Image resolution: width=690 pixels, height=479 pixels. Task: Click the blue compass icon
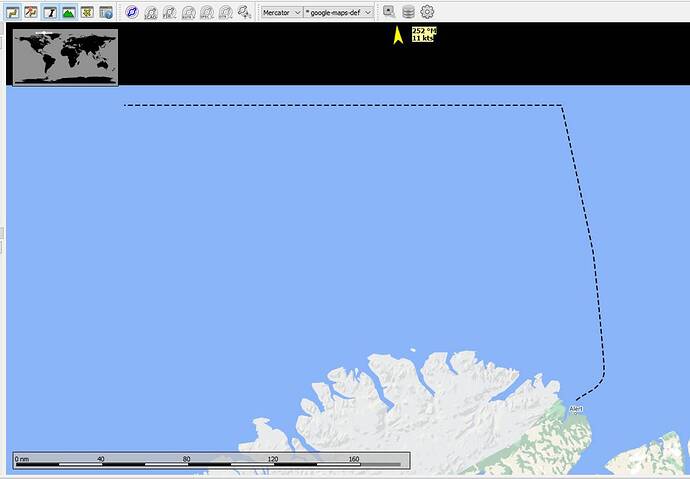[131, 12]
